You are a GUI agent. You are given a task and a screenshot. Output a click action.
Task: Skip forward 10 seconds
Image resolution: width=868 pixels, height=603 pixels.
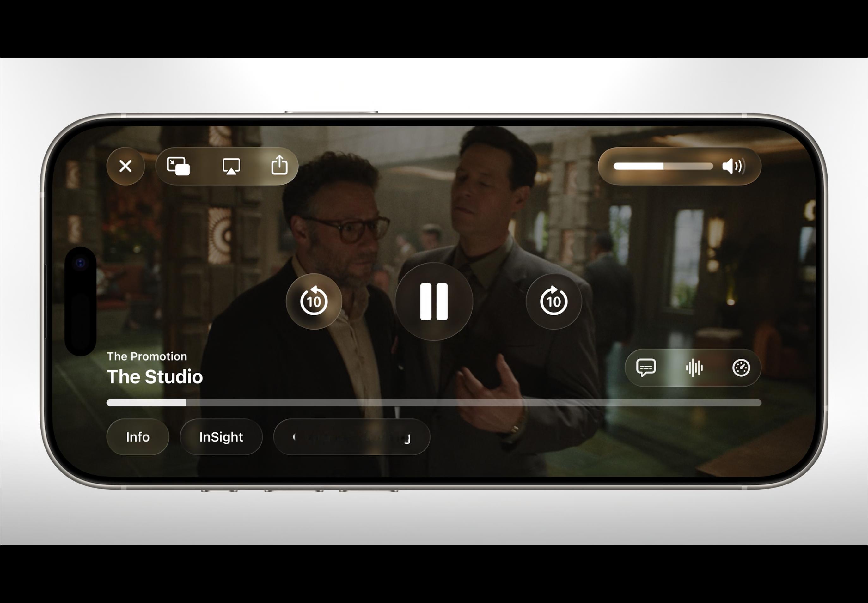553,301
